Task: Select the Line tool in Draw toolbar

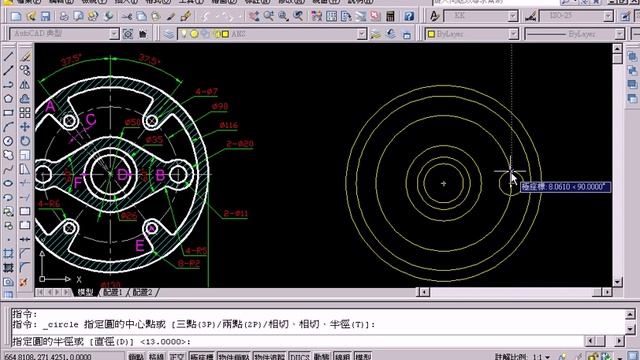Action: 8,56
